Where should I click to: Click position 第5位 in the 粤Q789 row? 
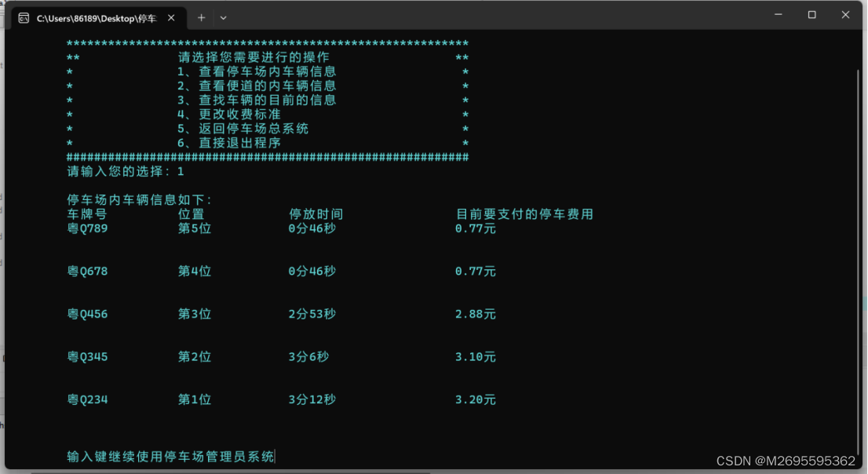[x=195, y=228]
